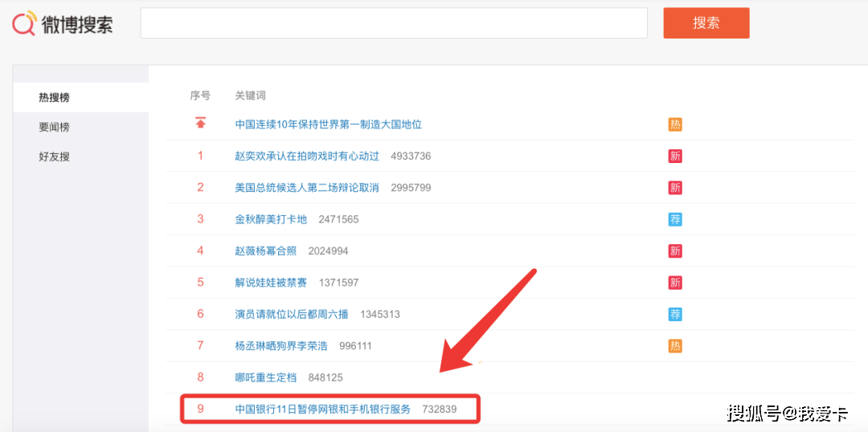This screenshot has width=868, height=432.
Task: Click the 新 badge beside 赵薇杨幂合照
Action: (675, 251)
